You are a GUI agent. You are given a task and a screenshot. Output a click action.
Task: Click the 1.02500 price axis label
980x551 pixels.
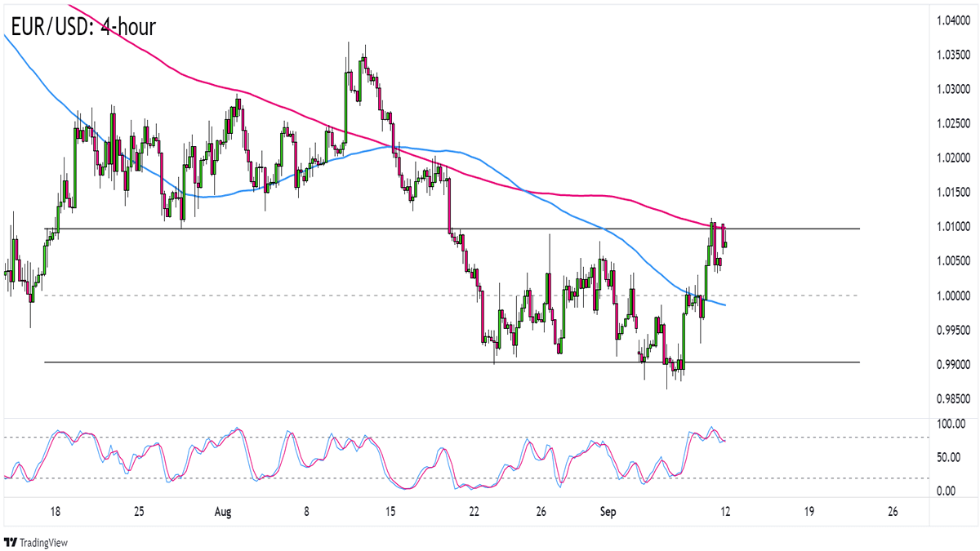[x=954, y=123]
